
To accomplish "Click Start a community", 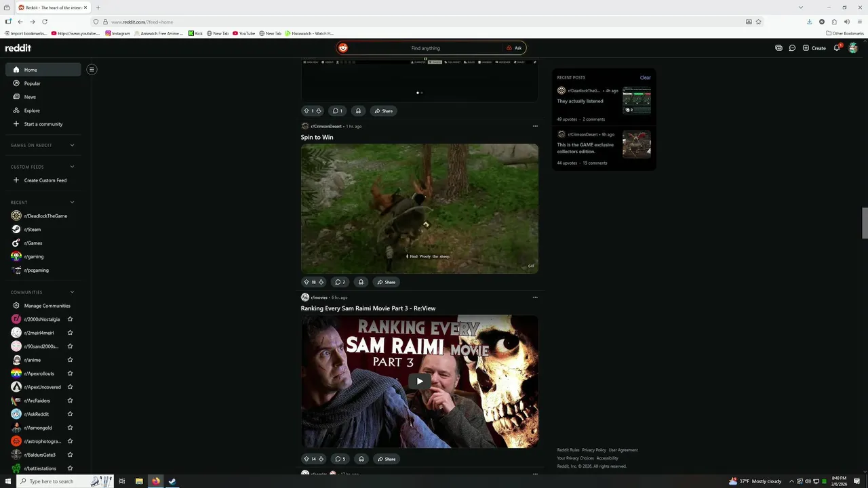I will pyautogui.click(x=43, y=124).
